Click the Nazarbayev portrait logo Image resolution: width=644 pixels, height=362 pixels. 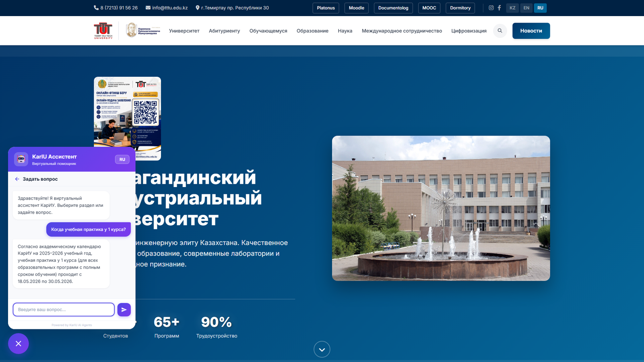pyautogui.click(x=143, y=31)
